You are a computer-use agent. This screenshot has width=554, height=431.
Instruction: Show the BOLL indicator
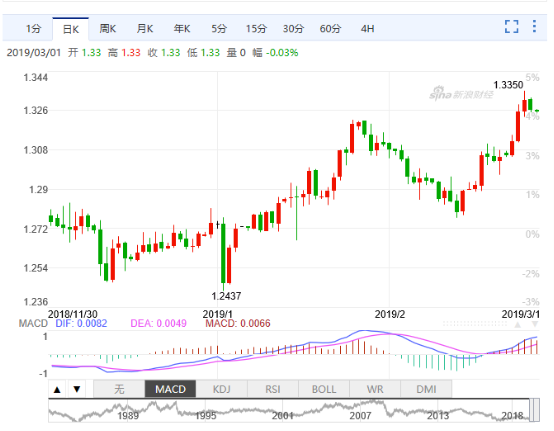click(x=324, y=389)
